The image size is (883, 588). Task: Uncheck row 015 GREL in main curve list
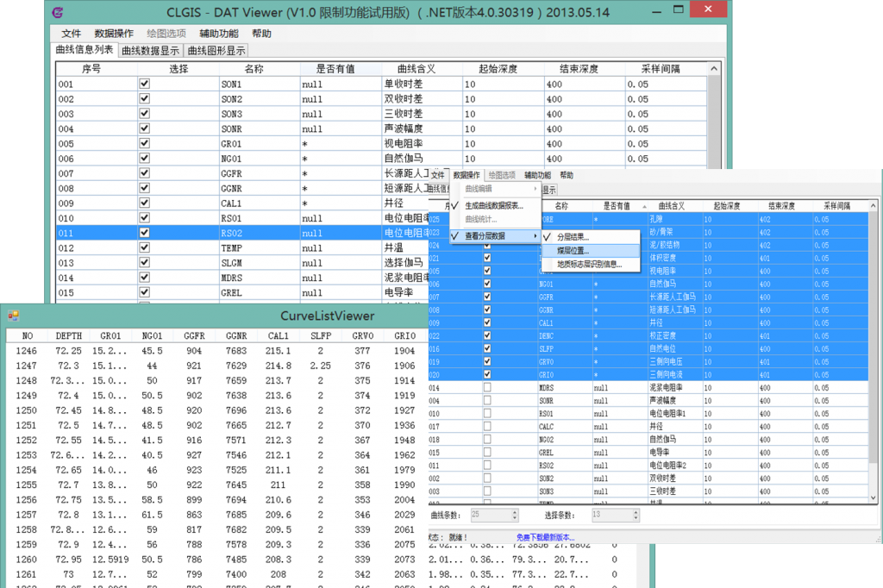145,292
